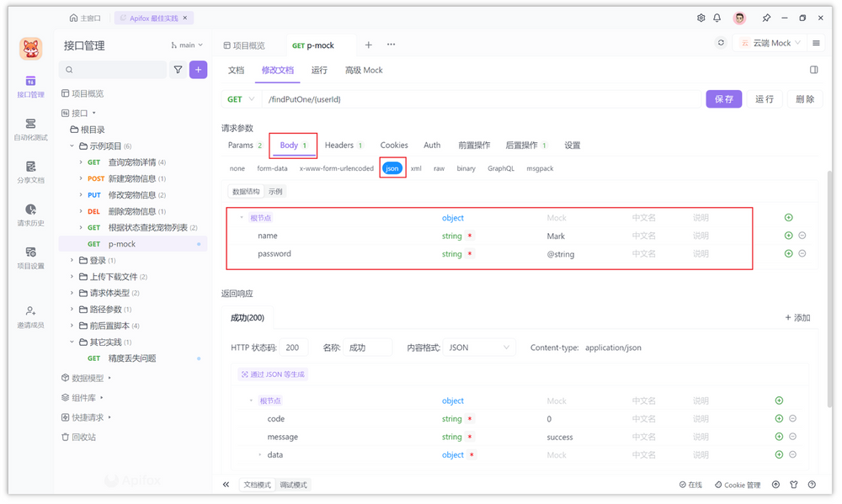Switch to the Headers tab

pyautogui.click(x=344, y=146)
